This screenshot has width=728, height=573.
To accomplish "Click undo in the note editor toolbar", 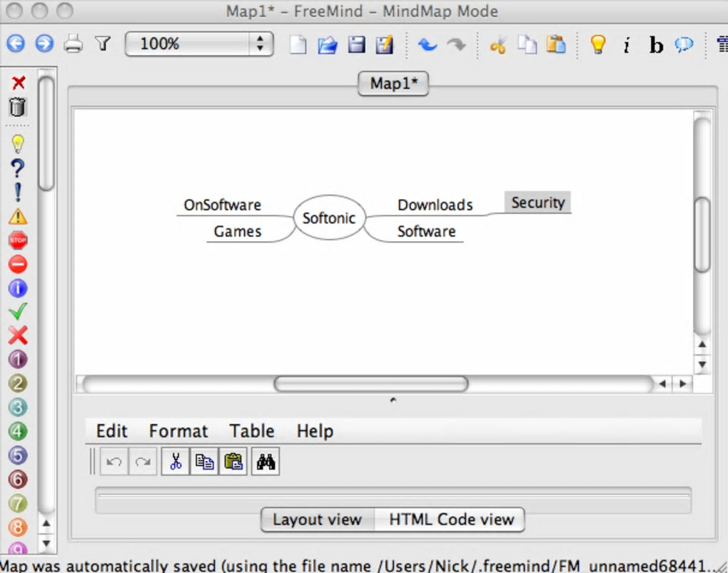I will coord(113,462).
